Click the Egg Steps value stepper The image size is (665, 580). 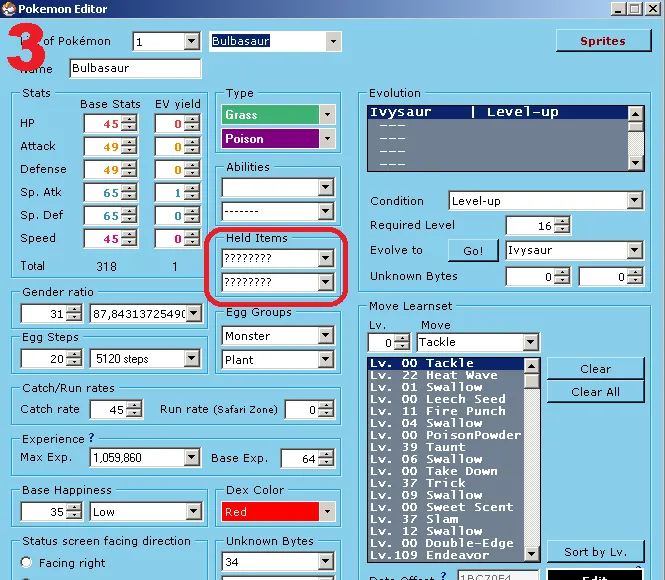pyautogui.click(x=74, y=359)
